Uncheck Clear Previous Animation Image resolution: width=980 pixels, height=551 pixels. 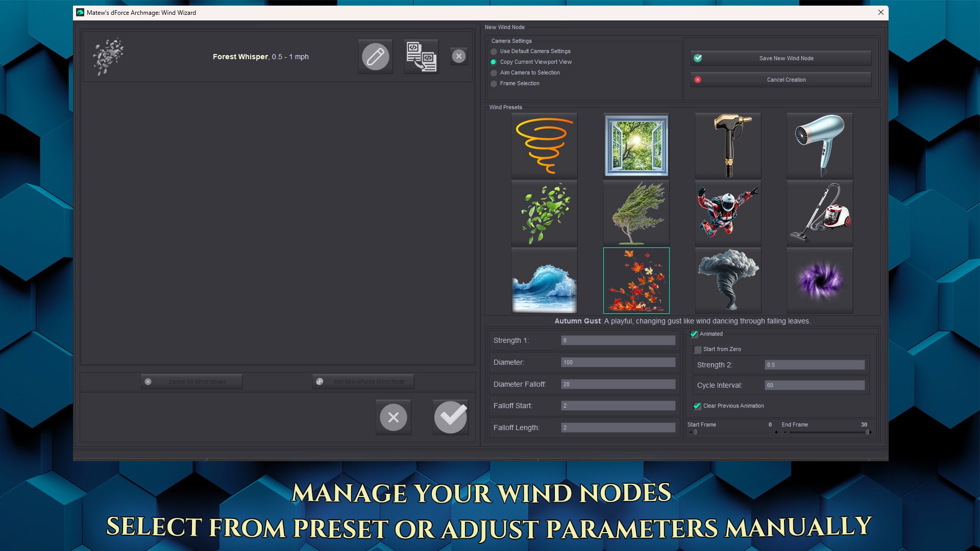697,406
